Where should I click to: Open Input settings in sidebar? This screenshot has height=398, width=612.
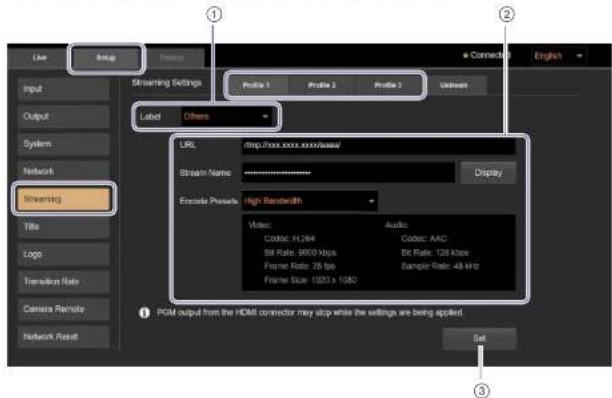tap(64, 89)
